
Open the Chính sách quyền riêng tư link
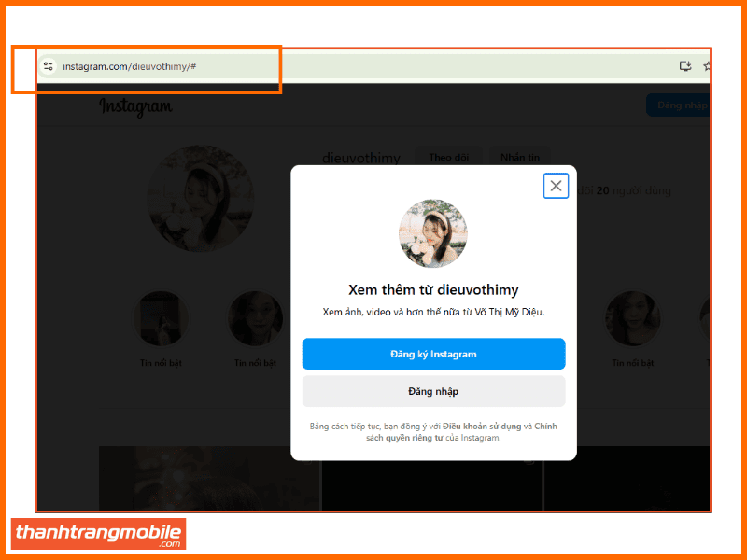pos(462,432)
